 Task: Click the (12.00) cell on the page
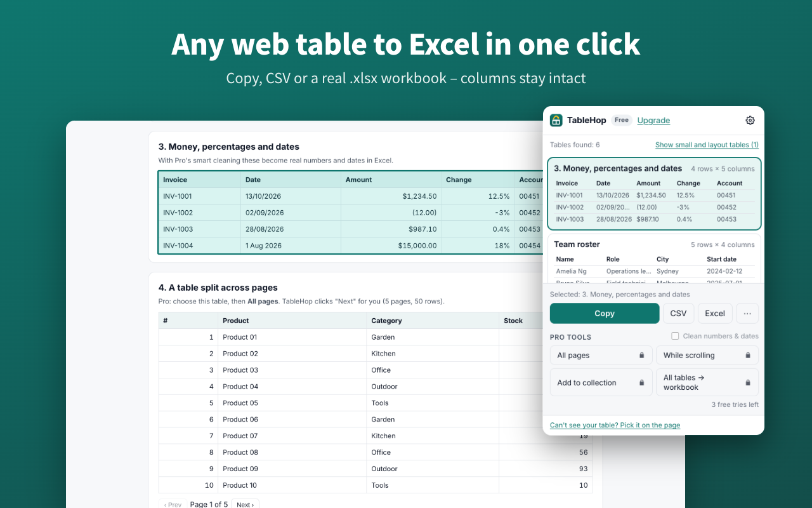tap(391, 213)
